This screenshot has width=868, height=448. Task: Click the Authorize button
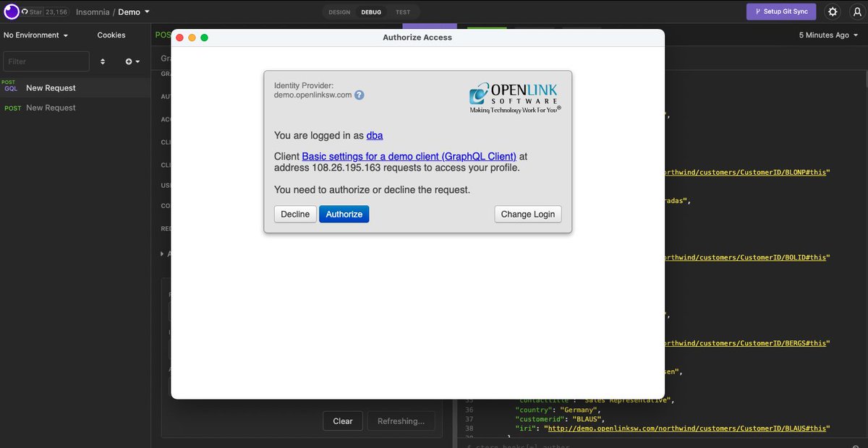[x=344, y=214]
